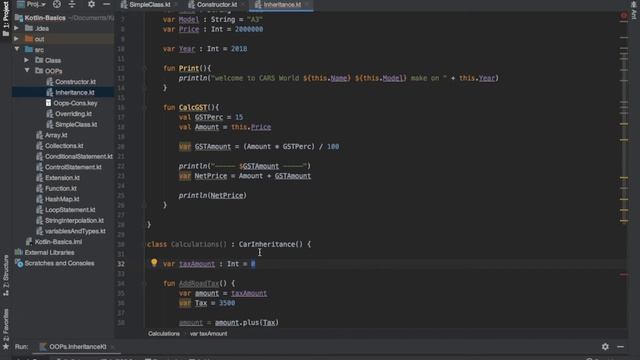Expand the out folder
Viewport: 640px width, 360px height.
(17, 39)
